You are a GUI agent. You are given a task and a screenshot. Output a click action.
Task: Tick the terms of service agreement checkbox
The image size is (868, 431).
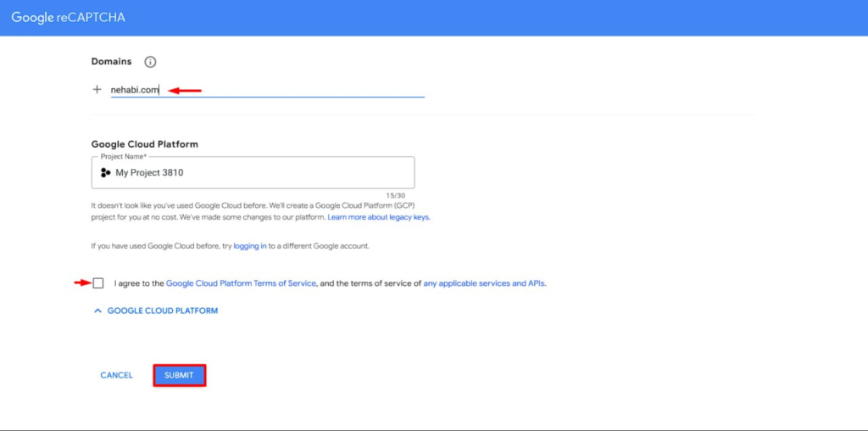tap(98, 283)
